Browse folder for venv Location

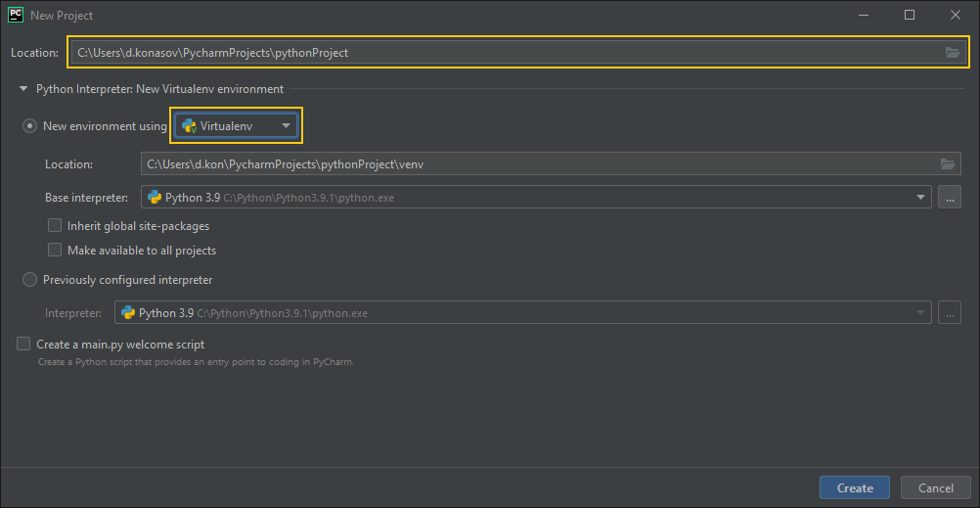[948, 163]
